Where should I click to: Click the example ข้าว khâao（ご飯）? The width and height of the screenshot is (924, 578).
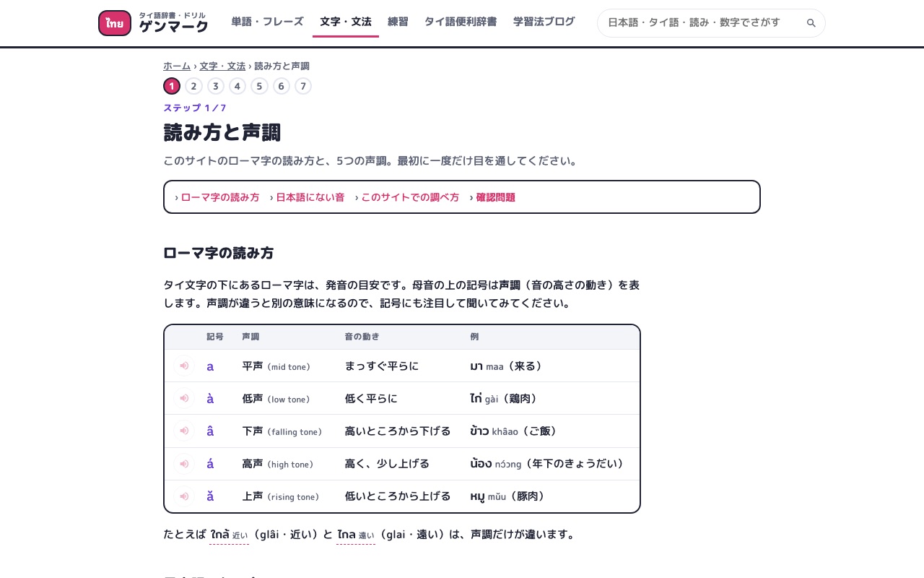coord(515,431)
